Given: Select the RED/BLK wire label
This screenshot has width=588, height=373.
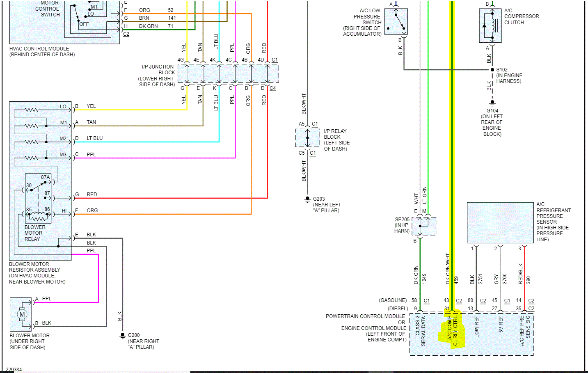Looking at the screenshot, I should [x=520, y=274].
